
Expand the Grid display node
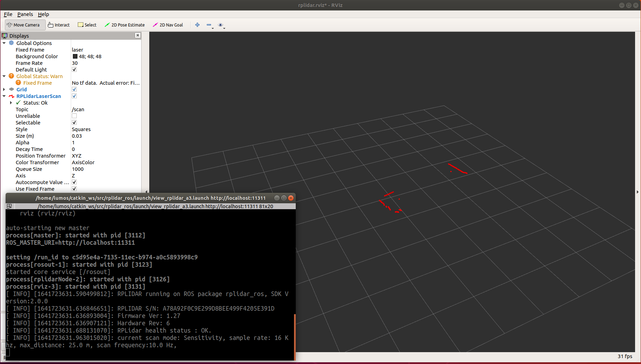(x=4, y=89)
